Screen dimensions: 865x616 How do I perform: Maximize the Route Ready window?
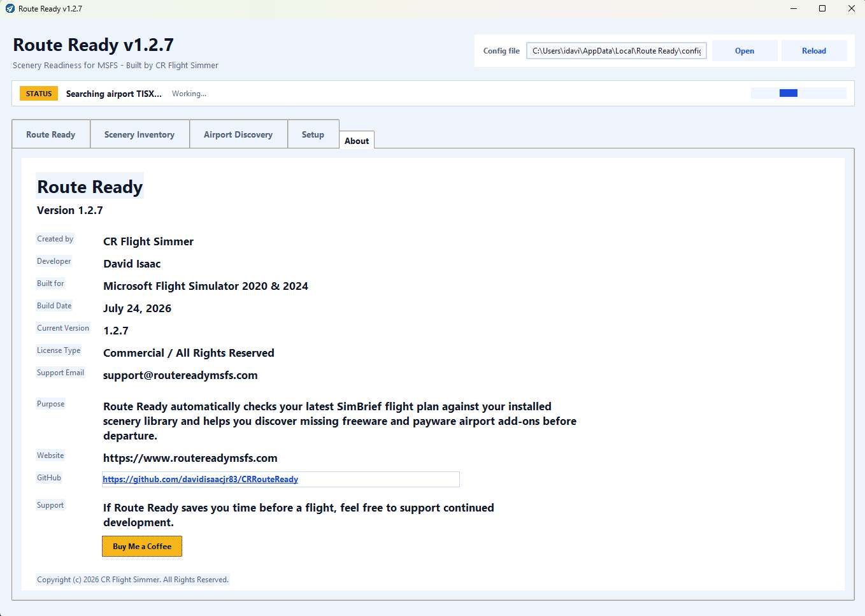(822, 8)
